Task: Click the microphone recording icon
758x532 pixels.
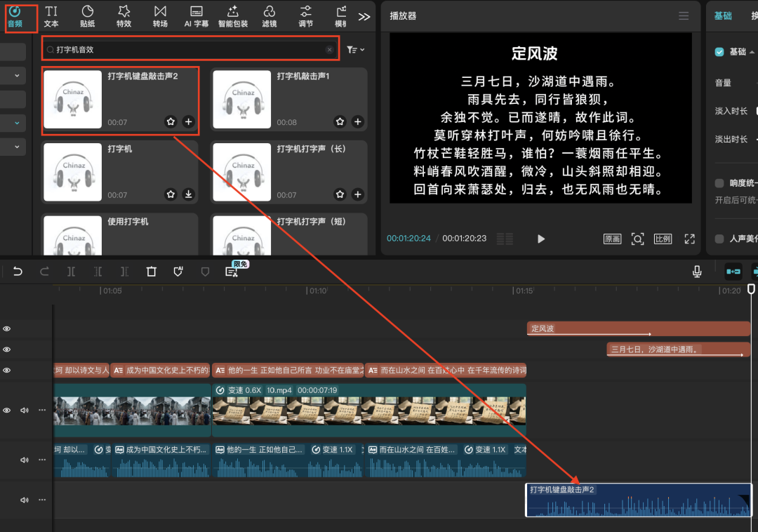Action: 696,271
